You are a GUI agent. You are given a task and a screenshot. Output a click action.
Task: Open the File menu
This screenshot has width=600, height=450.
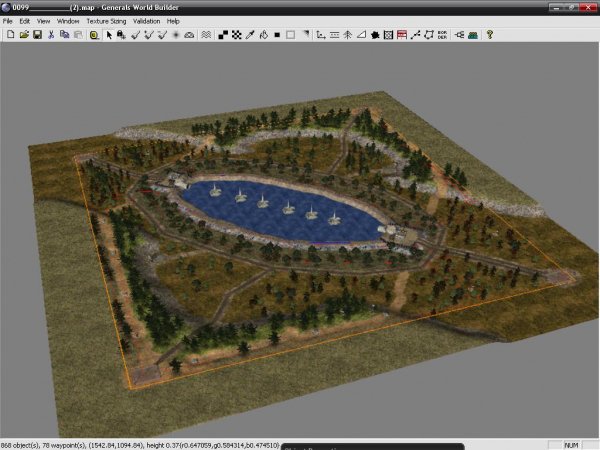(8, 20)
